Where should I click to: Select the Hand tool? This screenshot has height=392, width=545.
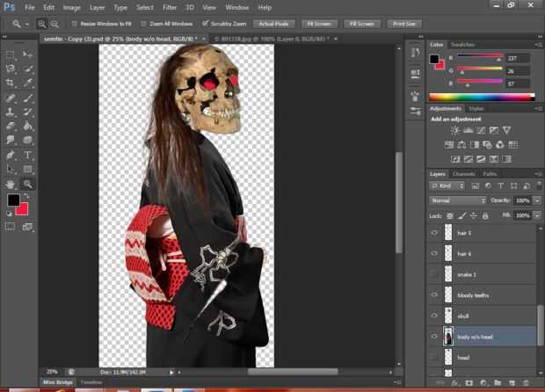click(x=10, y=185)
